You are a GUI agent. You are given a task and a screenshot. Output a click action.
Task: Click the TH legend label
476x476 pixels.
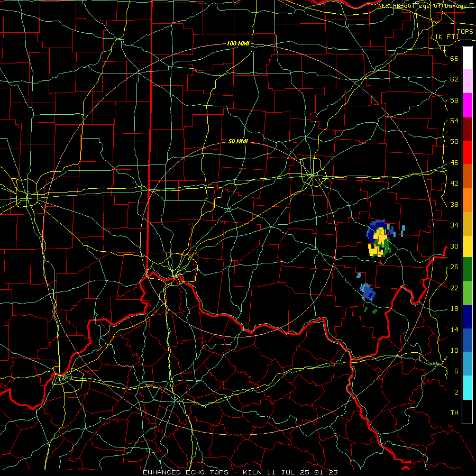click(454, 413)
